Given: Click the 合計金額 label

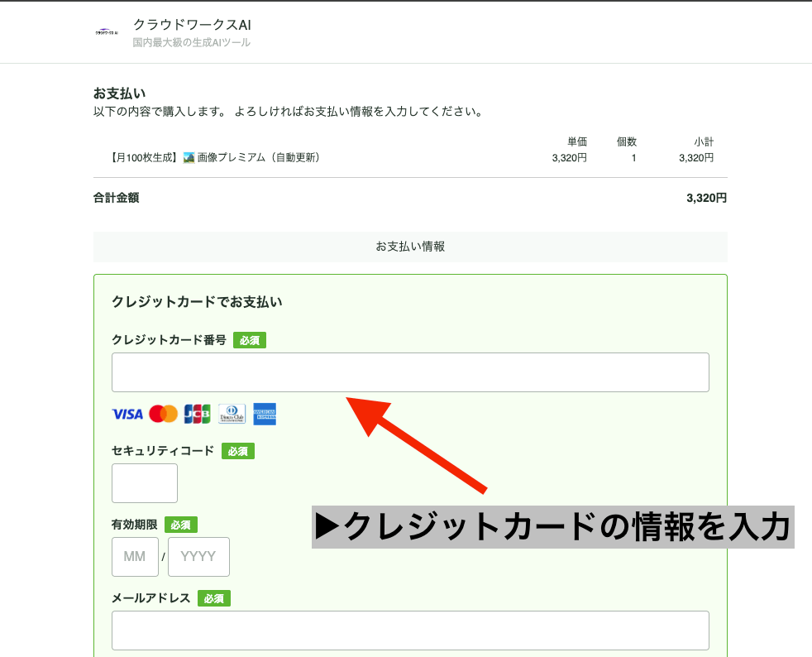Looking at the screenshot, I should (x=116, y=198).
